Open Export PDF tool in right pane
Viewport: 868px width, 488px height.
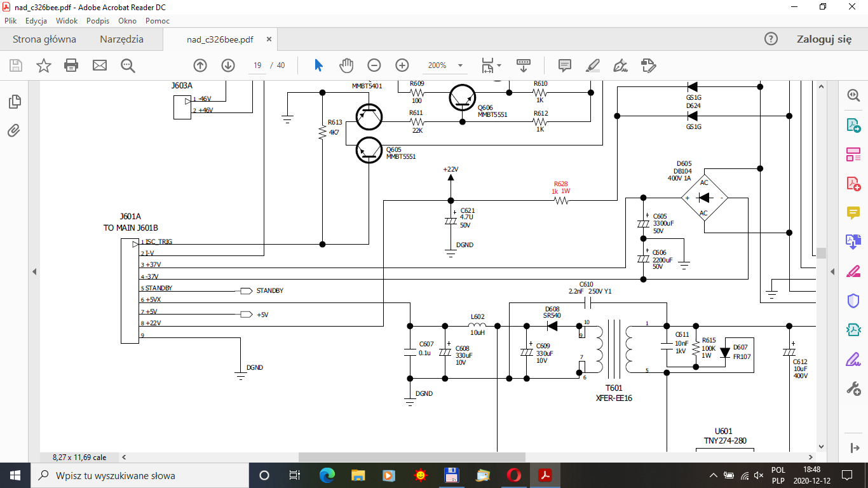(x=853, y=125)
